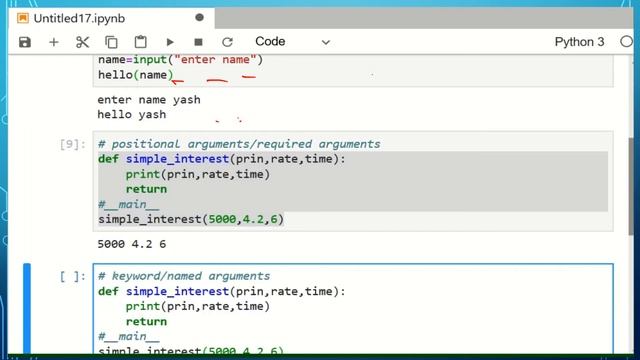Click the kernel status circle indicator
640x360 pixels.
tap(627, 42)
